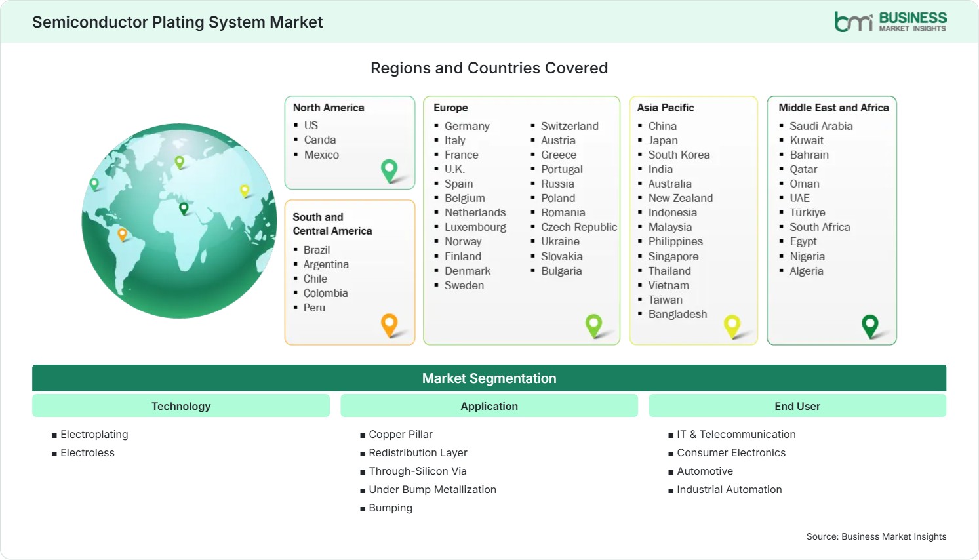Viewport: 979px width, 560px height.
Task: Click Taiwan in Asia Pacific list
Action: point(666,300)
